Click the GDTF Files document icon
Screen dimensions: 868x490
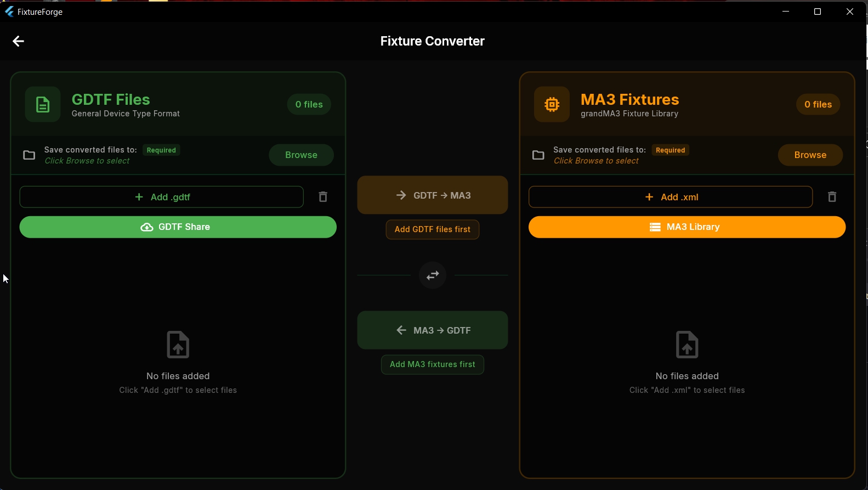(x=42, y=104)
